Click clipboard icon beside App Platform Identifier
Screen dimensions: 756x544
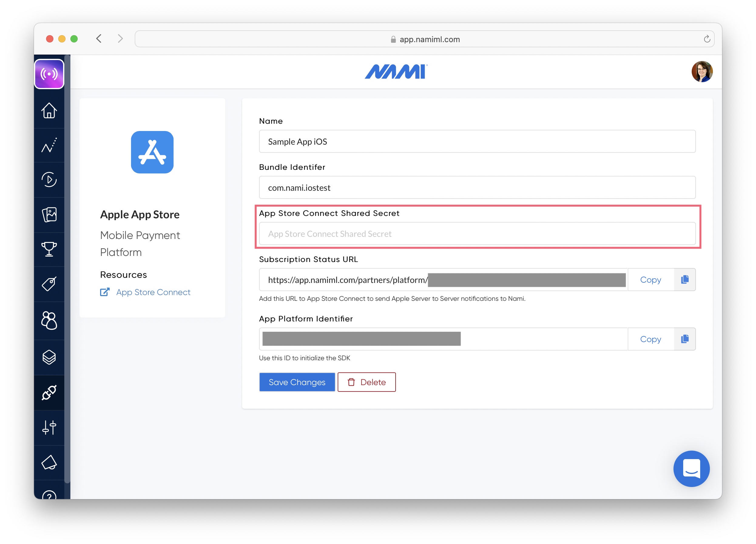click(x=684, y=339)
